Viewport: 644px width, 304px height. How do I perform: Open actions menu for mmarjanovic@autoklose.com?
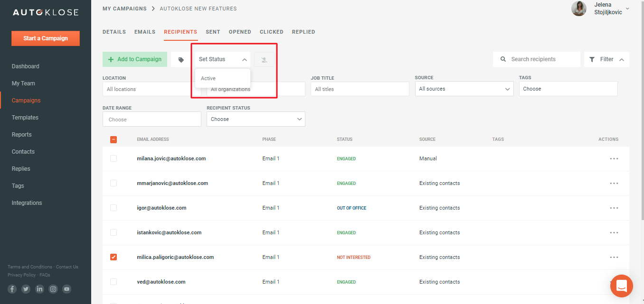(614, 184)
